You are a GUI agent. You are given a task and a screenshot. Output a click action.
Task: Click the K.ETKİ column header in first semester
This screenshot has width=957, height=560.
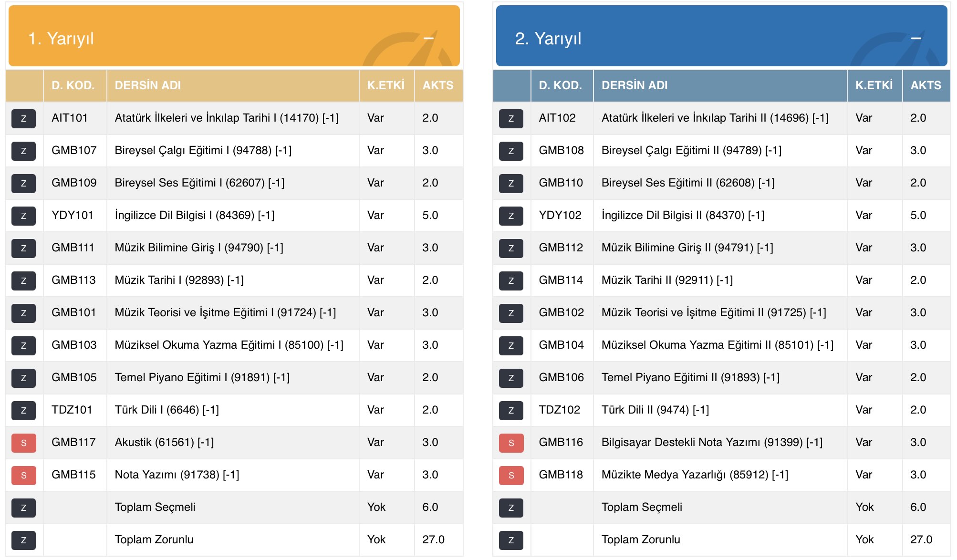click(385, 85)
